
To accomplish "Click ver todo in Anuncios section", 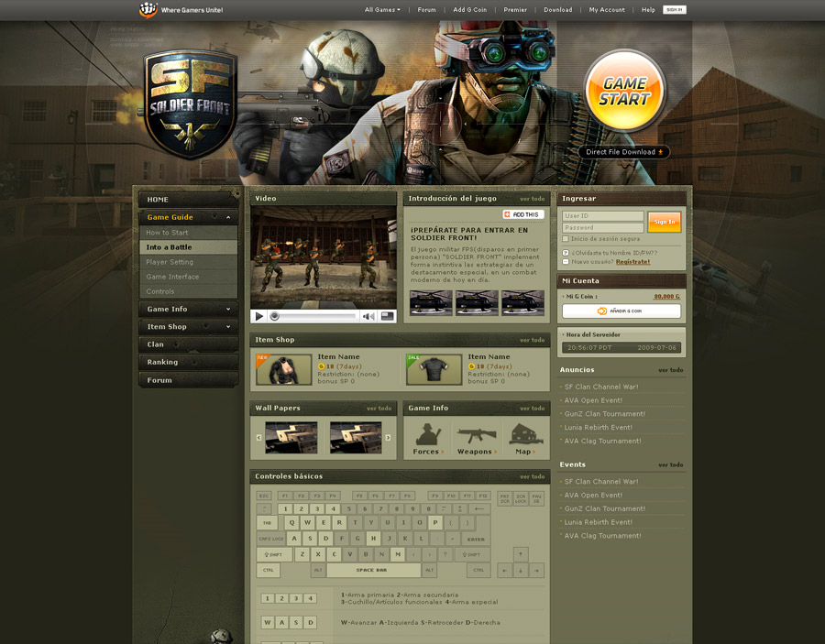I will click(671, 370).
